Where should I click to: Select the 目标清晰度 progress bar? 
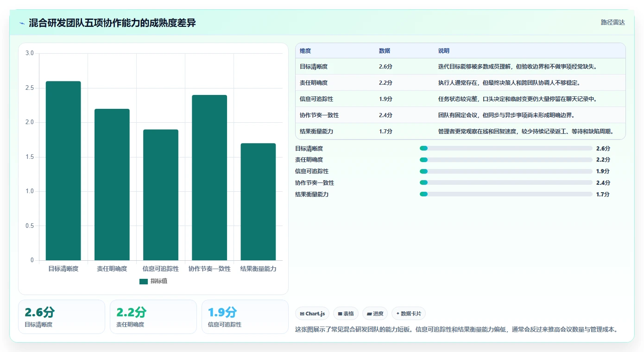pyautogui.click(x=506, y=148)
